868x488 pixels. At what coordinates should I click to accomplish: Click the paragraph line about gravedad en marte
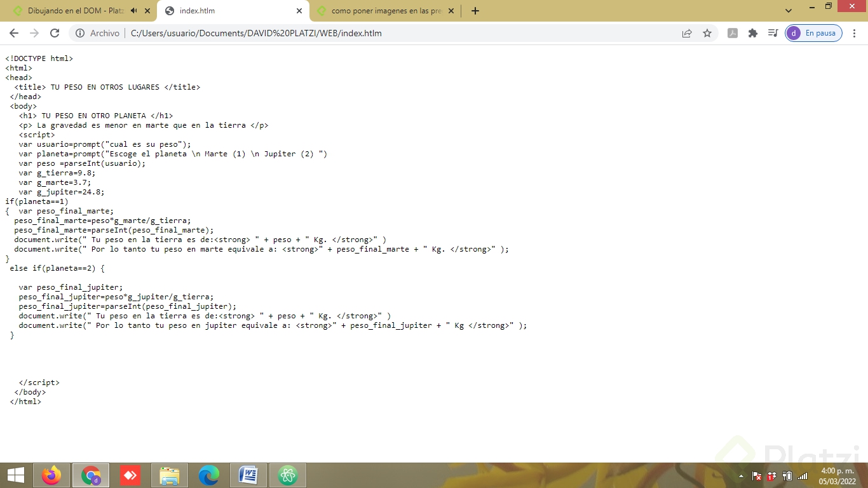point(144,125)
